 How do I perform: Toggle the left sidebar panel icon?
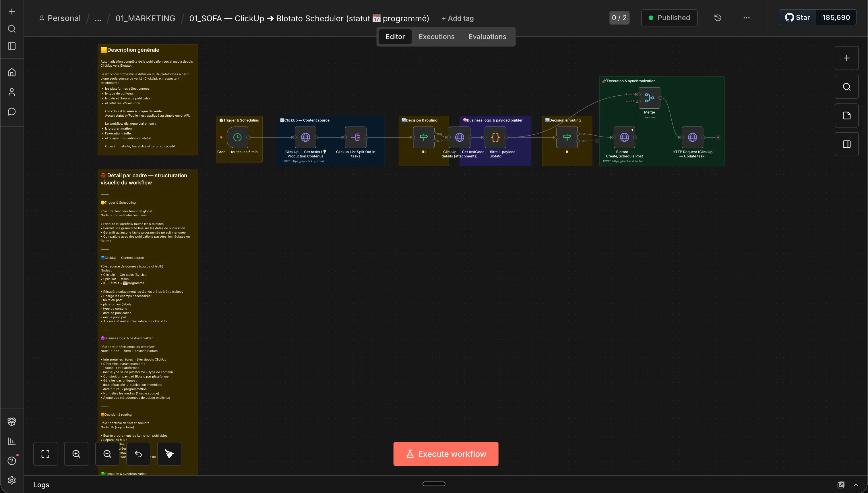12,46
